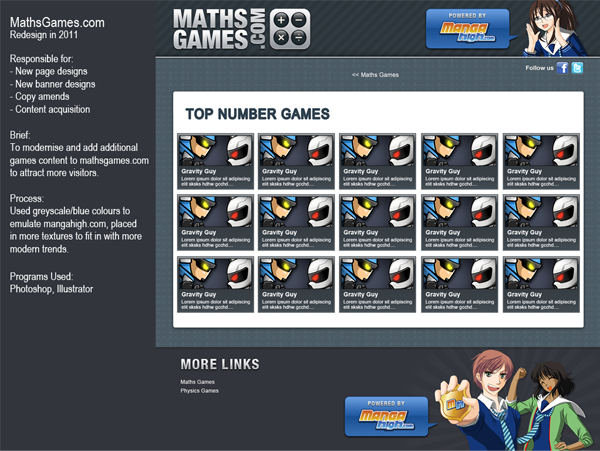Open Maths Games under More Links
Viewport: 600px width, 451px height.
coord(197,382)
